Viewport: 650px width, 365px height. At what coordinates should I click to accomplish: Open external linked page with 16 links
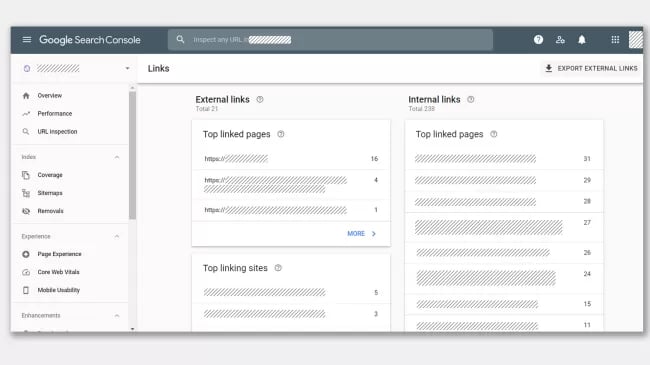pos(291,159)
